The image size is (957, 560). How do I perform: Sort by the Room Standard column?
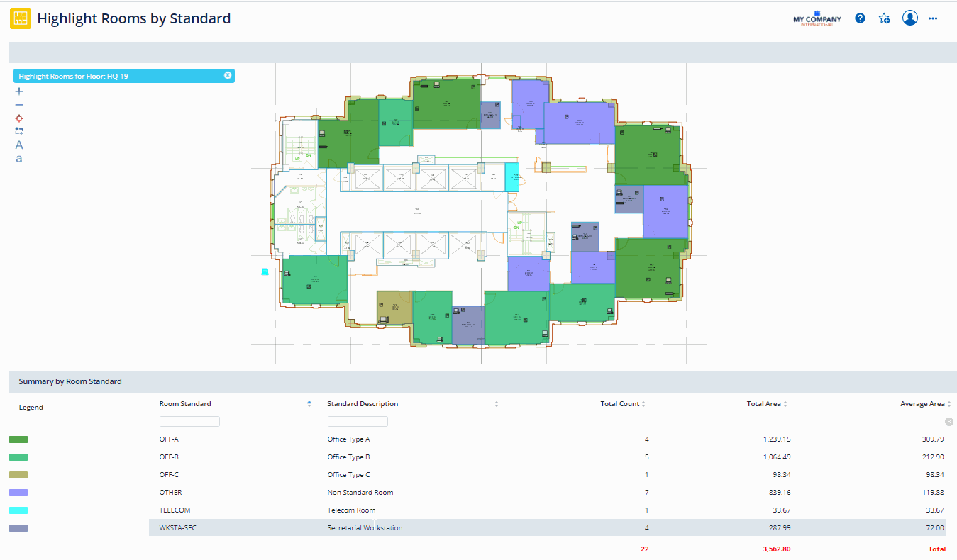309,404
